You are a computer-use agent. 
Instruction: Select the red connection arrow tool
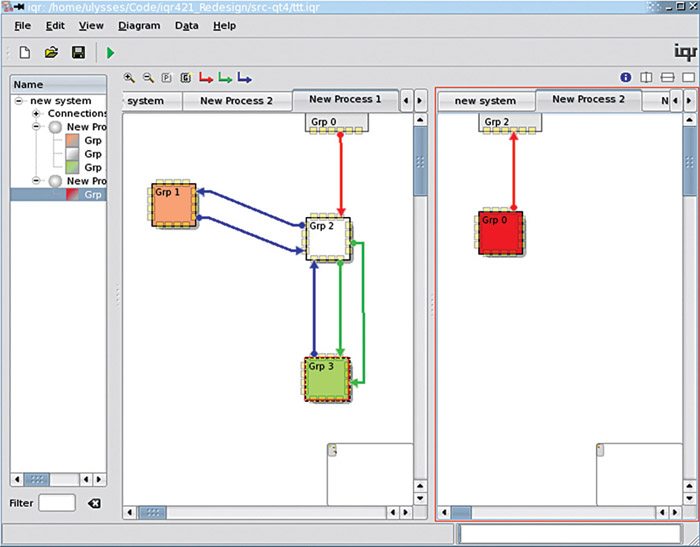(x=206, y=77)
